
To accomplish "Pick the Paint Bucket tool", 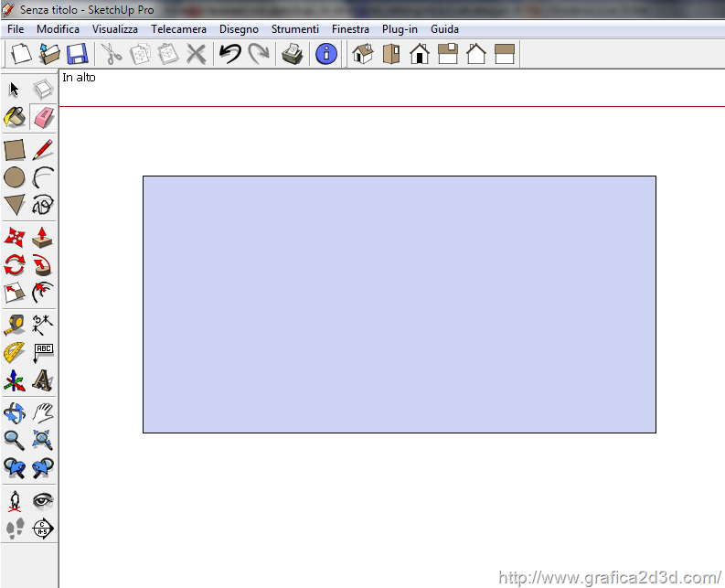I will (15, 118).
